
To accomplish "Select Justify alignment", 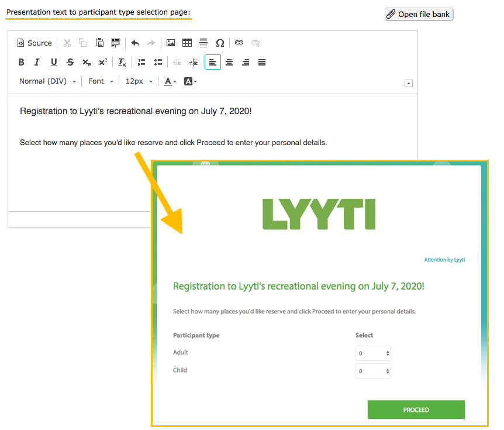I will [262, 62].
